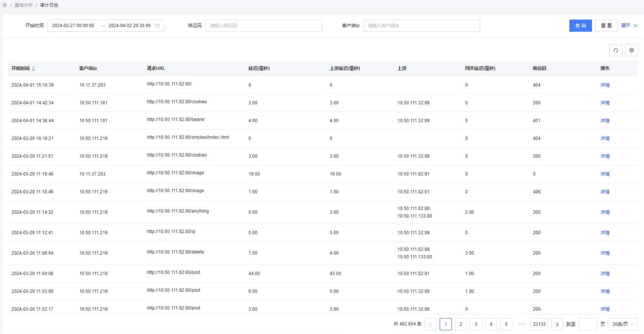Go to page 2
Screen dimensions: 644x334
[461, 324]
